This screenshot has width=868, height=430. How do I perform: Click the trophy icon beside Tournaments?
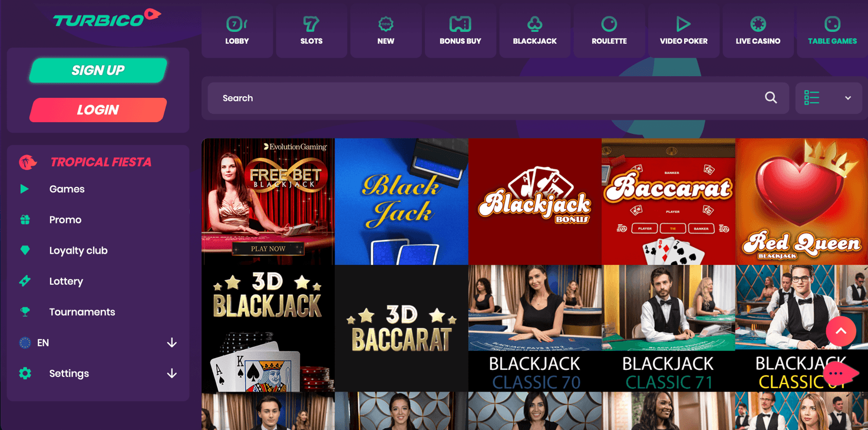[25, 311]
